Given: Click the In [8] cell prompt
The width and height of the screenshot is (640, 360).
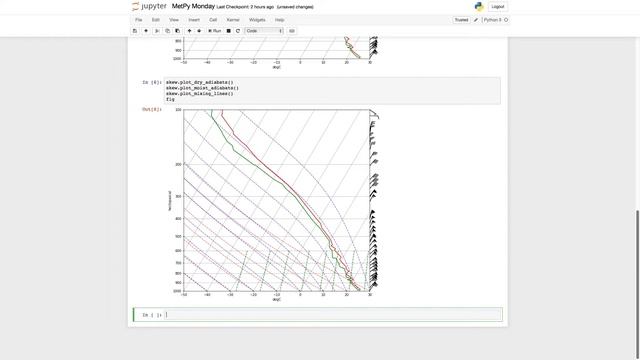Looking at the screenshot, I should (152, 82).
